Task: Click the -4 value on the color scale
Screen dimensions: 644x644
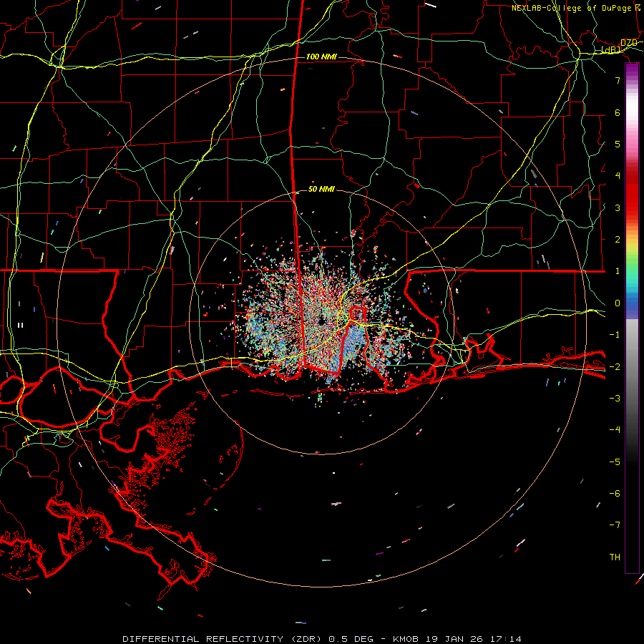Action: [615, 430]
